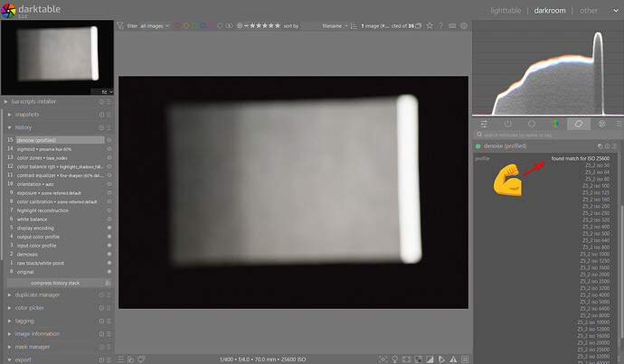Click the red color label filter

176,26
